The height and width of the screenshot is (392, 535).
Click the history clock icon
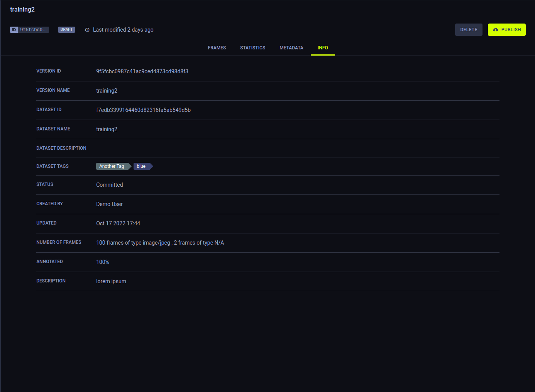pos(87,30)
